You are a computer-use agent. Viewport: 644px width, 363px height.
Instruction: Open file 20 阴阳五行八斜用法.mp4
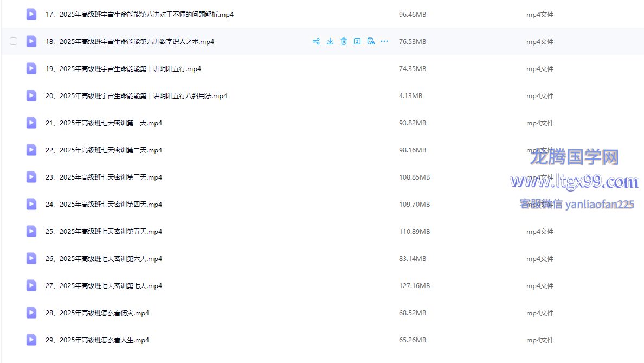(x=136, y=96)
